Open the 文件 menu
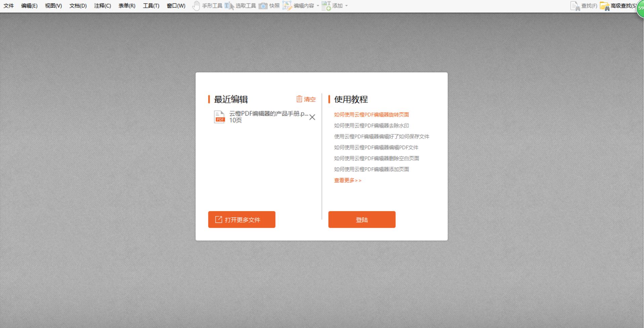Screen dimensions: 644x328 9,6
